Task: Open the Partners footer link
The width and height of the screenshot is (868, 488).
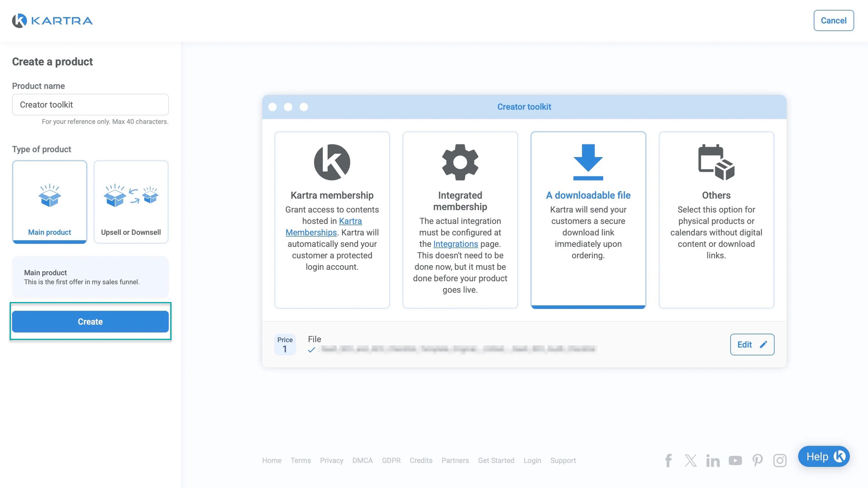Action: [455, 461]
